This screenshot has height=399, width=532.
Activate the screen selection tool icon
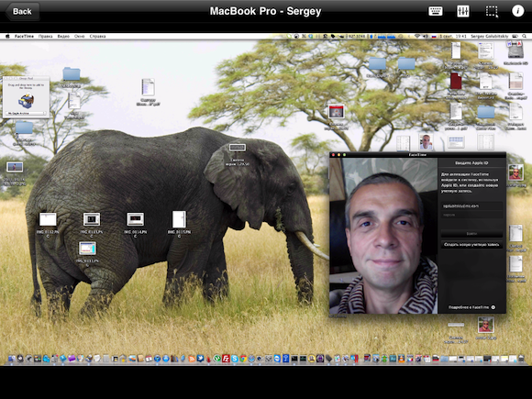(x=492, y=11)
